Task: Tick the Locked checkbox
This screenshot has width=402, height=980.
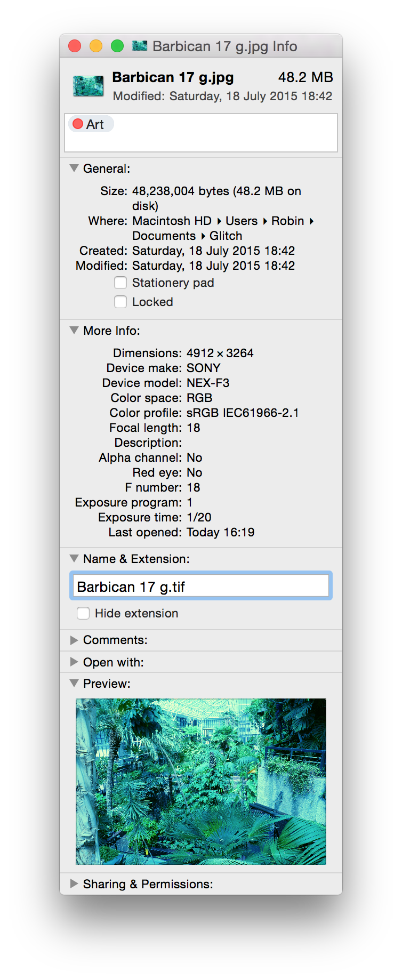Action: tap(120, 302)
